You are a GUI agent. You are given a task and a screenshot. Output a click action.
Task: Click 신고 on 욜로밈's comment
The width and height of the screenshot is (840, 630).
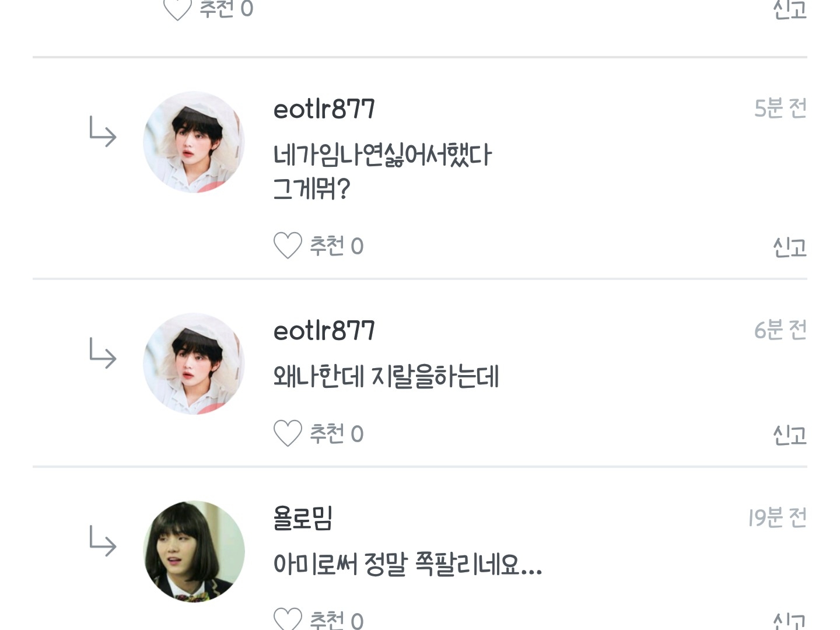(789, 621)
